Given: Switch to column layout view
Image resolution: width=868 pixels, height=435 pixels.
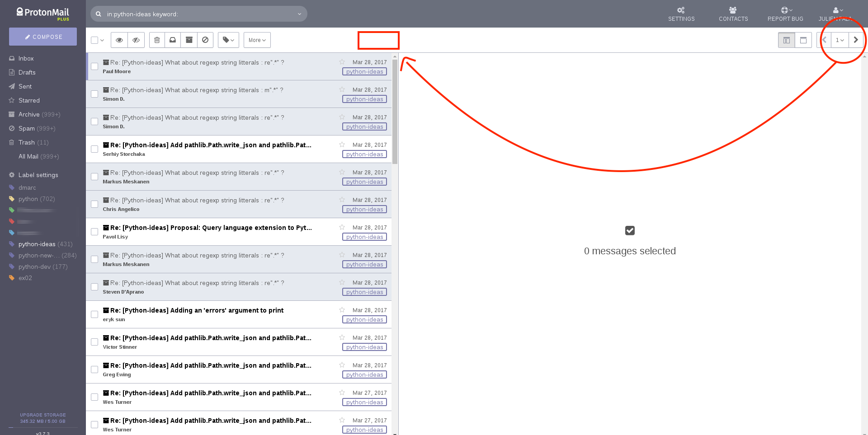Looking at the screenshot, I should (x=787, y=40).
